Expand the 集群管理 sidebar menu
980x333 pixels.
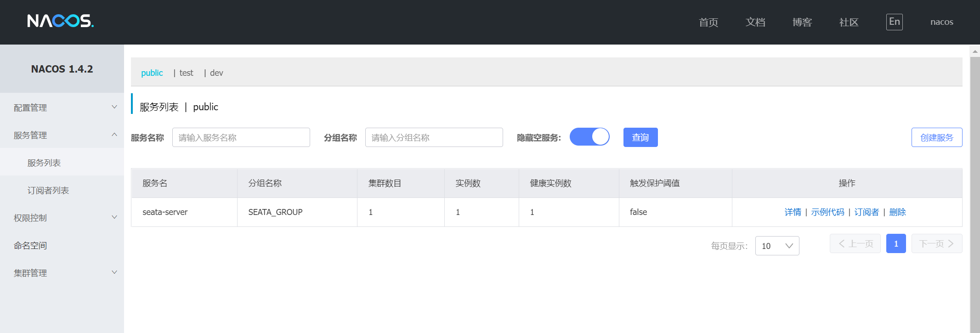[62, 273]
